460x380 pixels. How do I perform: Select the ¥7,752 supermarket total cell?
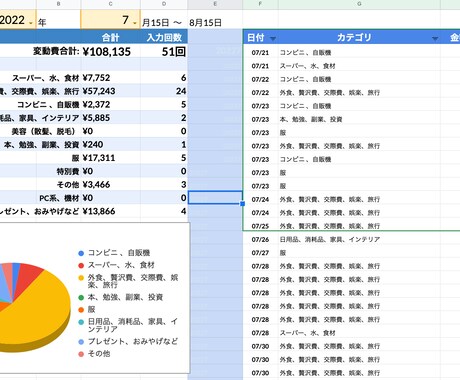(110, 78)
